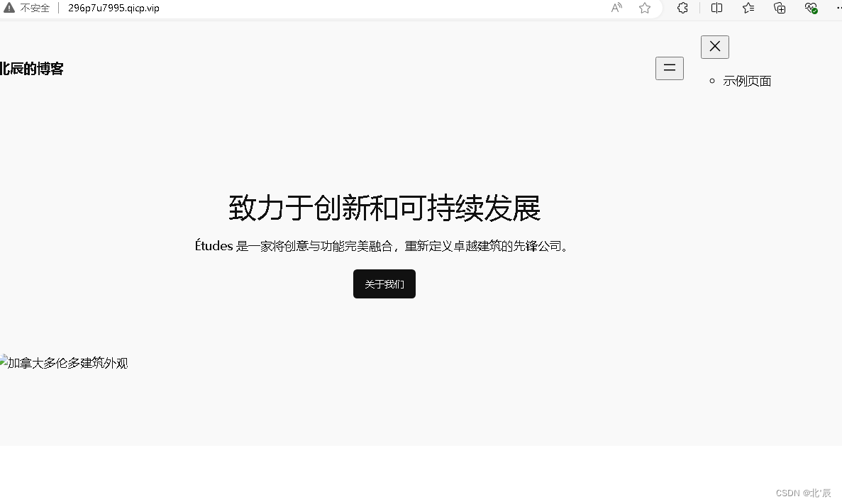842x504 pixels.
Task: Select the URL 296p7u7995.qicp.vip in address bar
Action: point(113,8)
